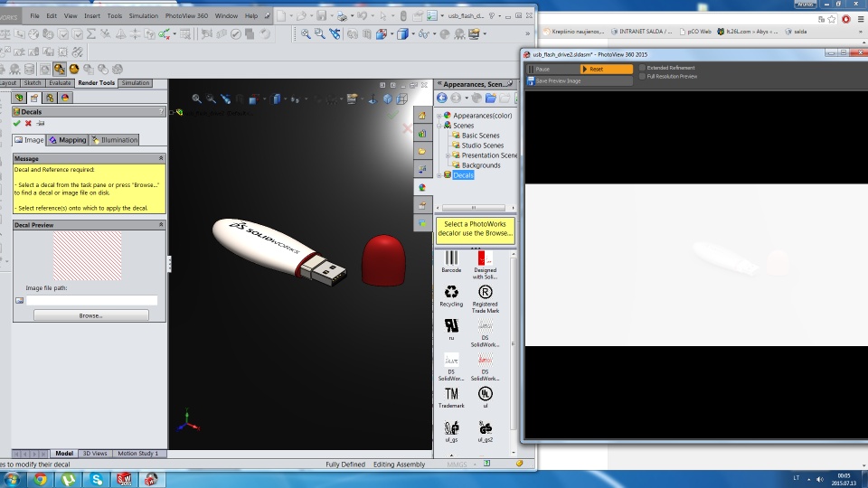The height and width of the screenshot is (488, 868).
Task: Select Studio Scenes folder
Action: [x=482, y=145]
